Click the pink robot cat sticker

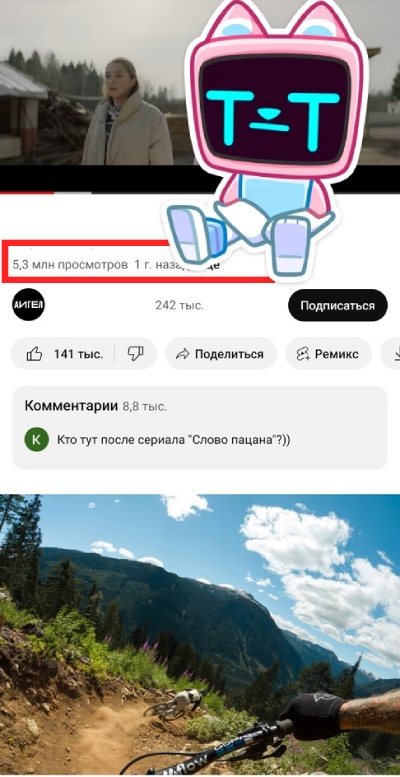pos(270,134)
